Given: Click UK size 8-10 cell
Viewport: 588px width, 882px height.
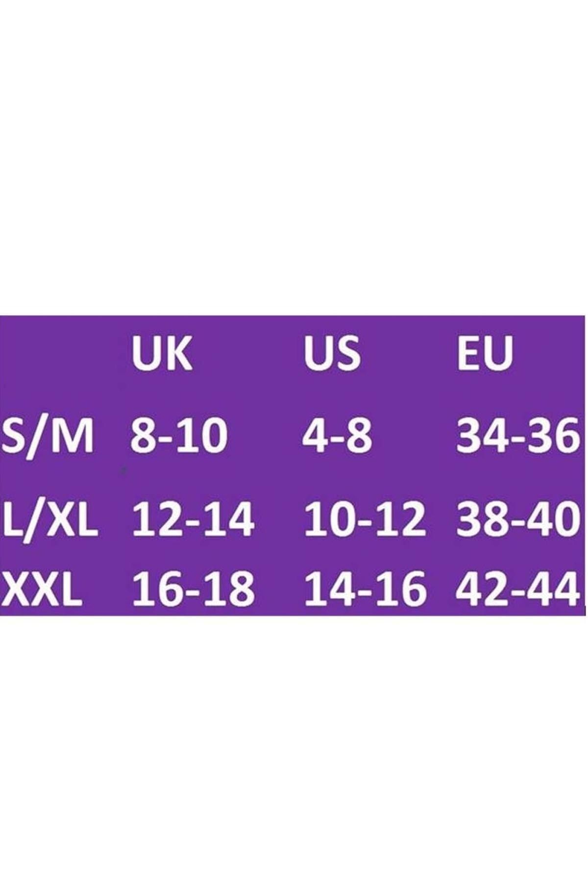Looking at the screenshot, I should coord(179,436).
